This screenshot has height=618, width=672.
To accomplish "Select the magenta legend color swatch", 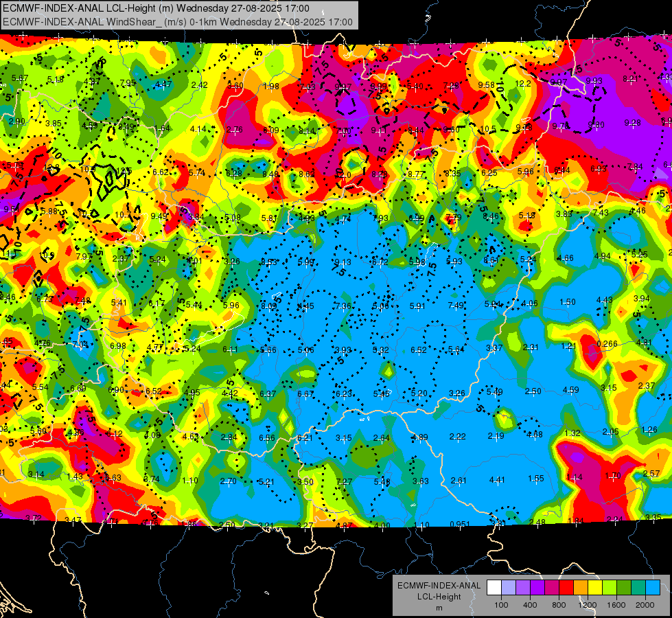I will pyautogui.click(x=552, y=588).
